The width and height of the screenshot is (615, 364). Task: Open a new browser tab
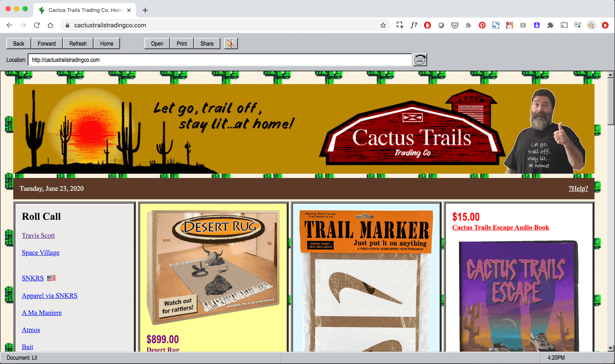click(x=145, y=10)
